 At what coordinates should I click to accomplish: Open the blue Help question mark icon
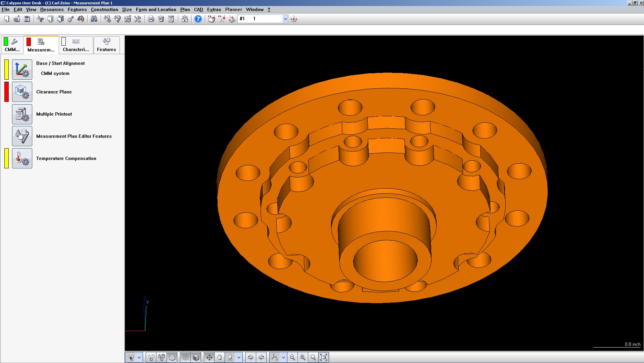click(x=198, y=19)
